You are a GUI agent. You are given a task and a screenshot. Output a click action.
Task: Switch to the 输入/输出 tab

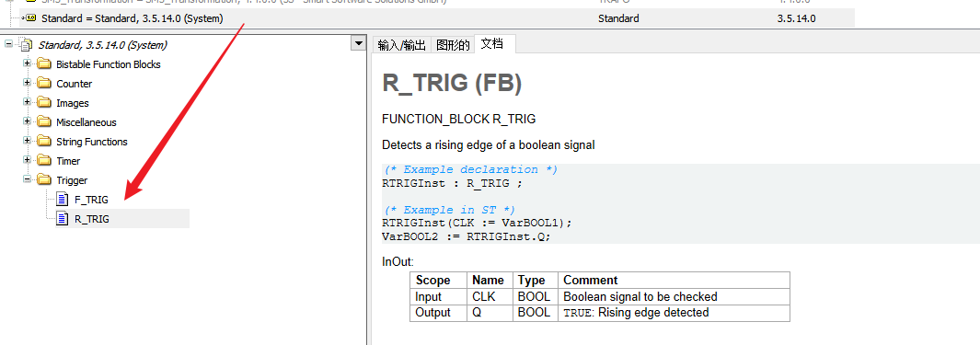click(x=402, y=45)
